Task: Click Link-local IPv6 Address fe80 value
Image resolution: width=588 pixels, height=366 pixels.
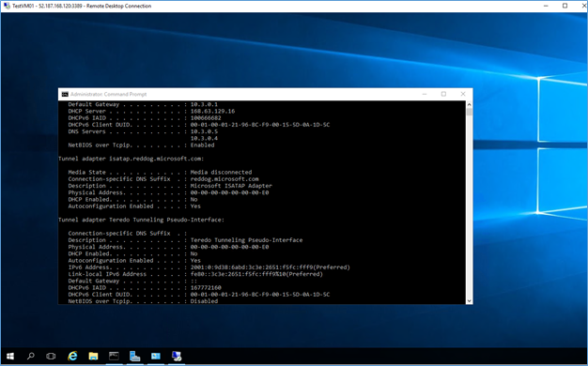Action: (256, 274)
